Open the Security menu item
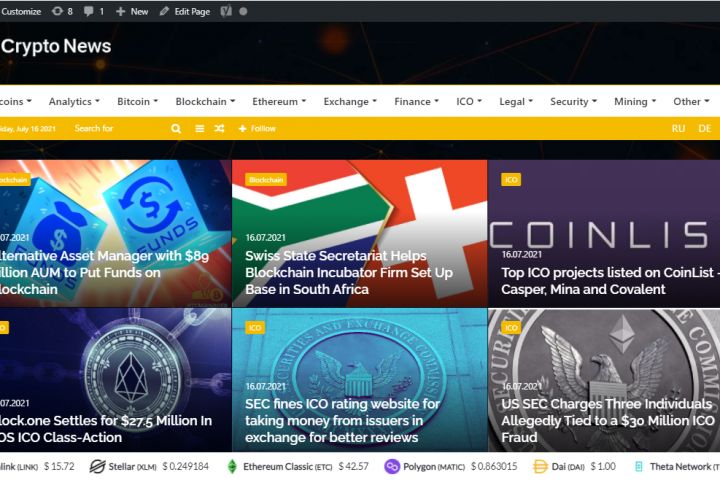720x480 pixels. [x=573, y=102]
